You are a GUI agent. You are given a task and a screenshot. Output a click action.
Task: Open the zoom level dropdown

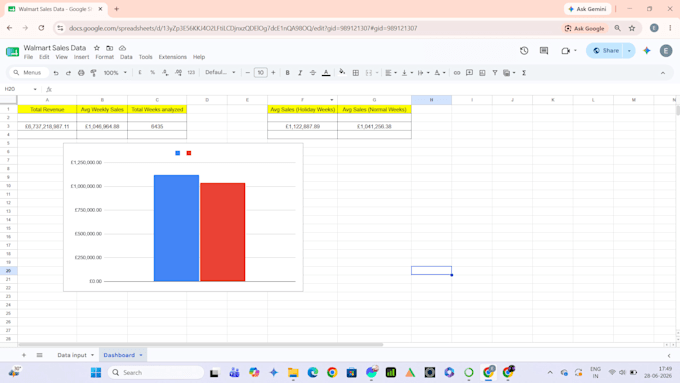point(115,73)
